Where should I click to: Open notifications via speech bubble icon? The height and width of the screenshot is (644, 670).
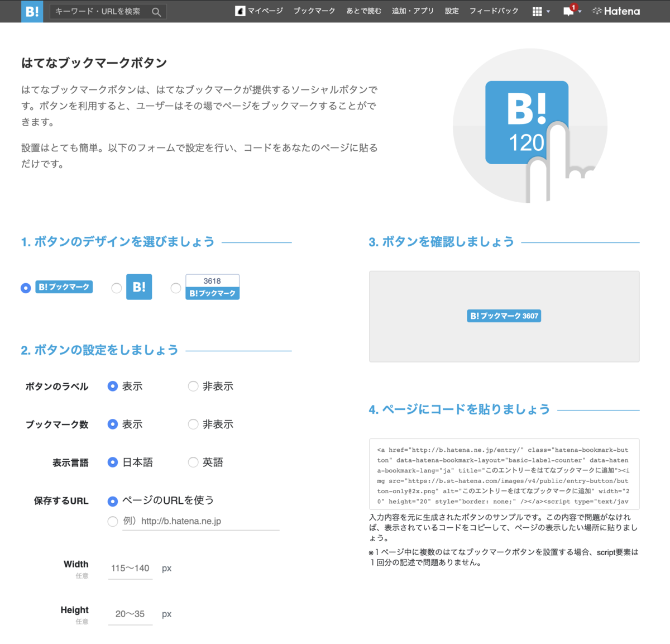pyautogui.click(x=568, y=11)
